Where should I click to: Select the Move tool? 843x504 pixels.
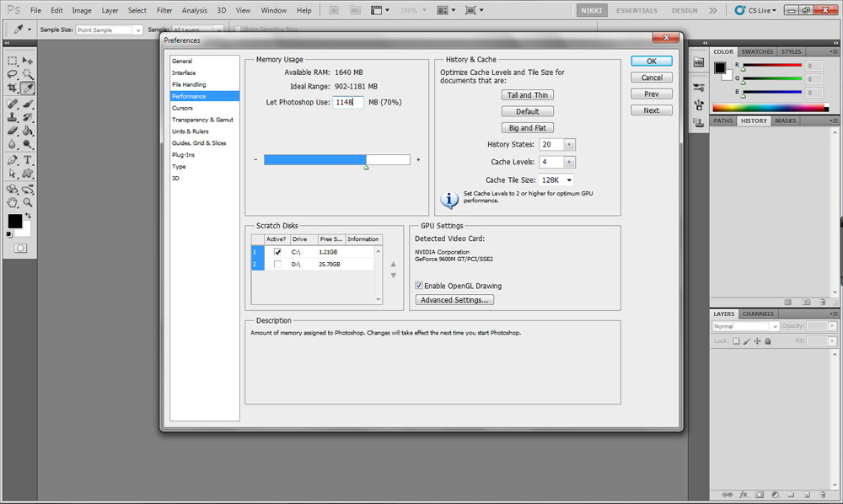(28, 61)
